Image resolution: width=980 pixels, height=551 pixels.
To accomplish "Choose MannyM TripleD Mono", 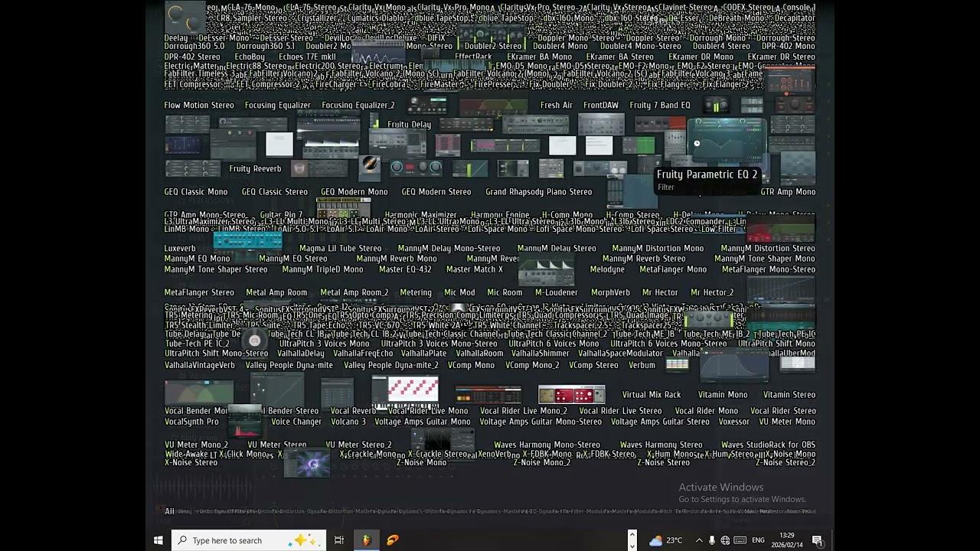I will (322, 269).
